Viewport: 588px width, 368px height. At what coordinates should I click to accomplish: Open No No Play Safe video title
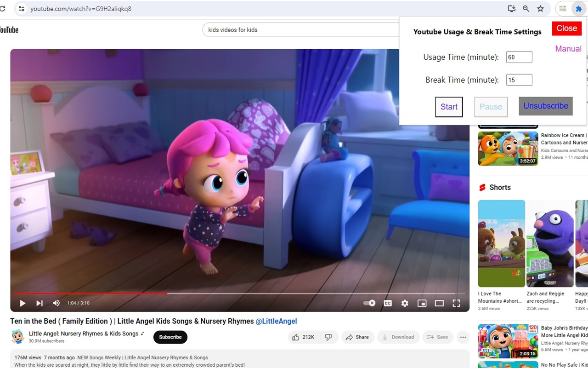pyautogui.click(x=565, y=365)
